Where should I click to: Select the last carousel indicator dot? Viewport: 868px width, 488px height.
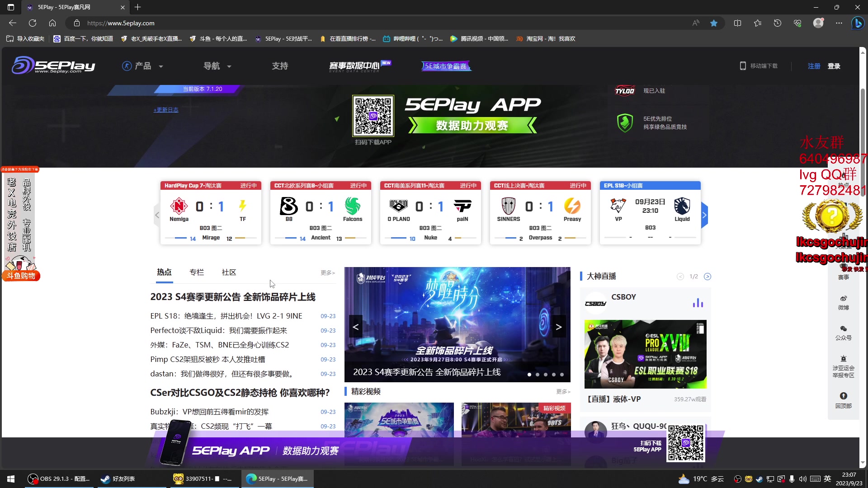(562, 375)
